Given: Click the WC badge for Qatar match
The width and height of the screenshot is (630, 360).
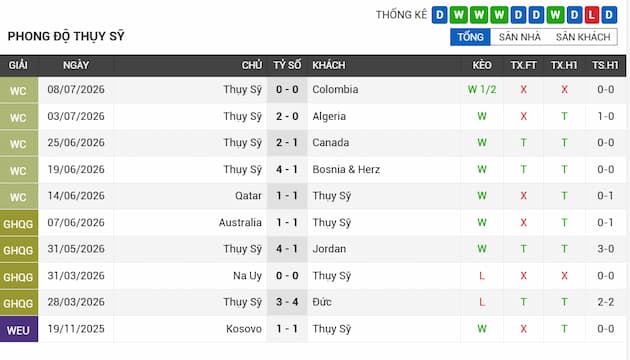Looking at the screenshot, I should 19,196.
